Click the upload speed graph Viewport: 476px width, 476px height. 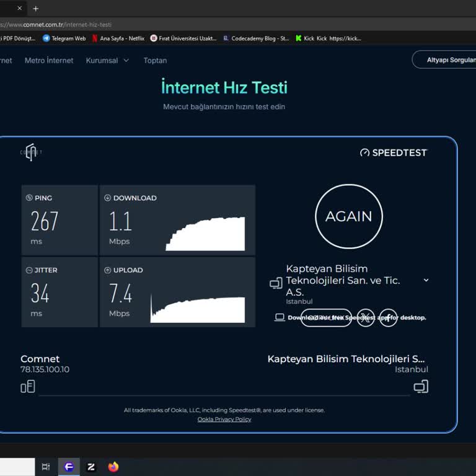[x=198, y=308]
